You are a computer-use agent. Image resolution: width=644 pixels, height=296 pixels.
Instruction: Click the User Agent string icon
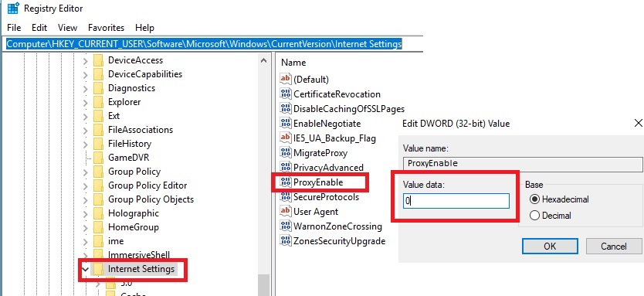coord(286,211)
